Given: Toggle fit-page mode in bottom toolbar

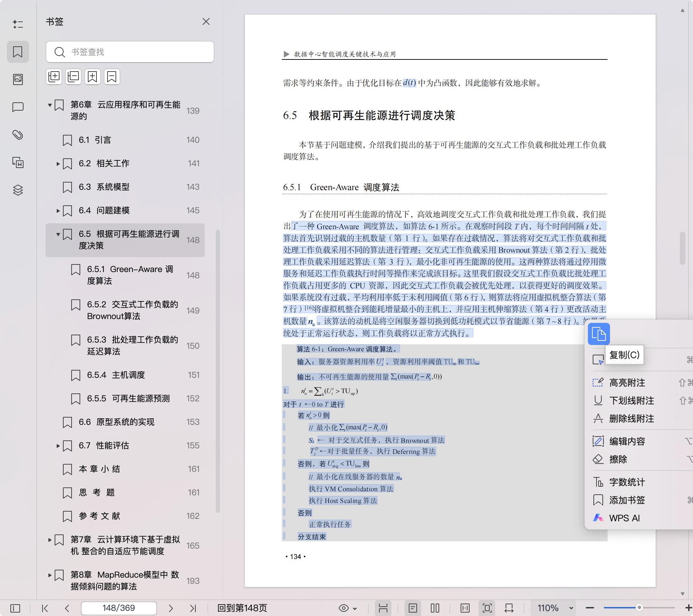Looking at the screenshot, I should (x=487, y=608).
